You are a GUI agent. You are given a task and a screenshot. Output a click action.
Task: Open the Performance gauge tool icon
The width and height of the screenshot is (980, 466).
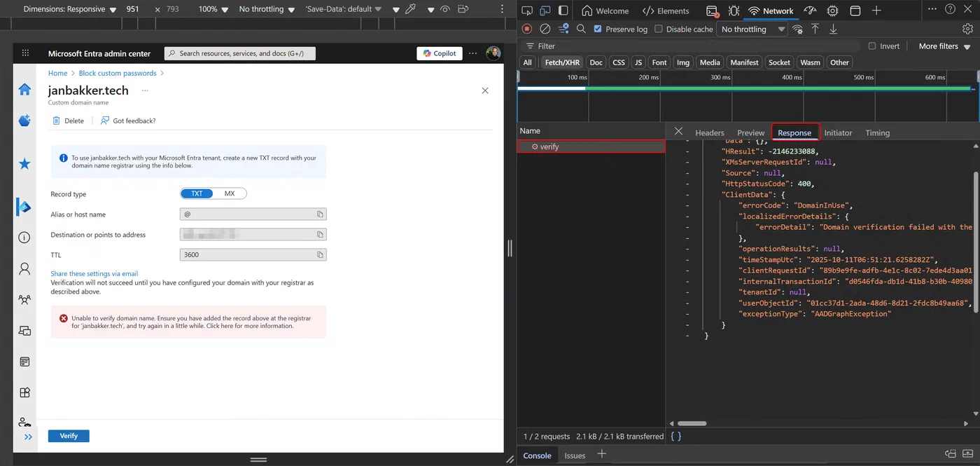point(811,11)
